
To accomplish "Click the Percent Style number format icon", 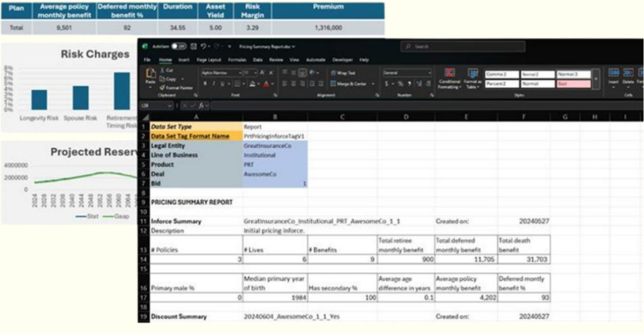I will (400, 84).
